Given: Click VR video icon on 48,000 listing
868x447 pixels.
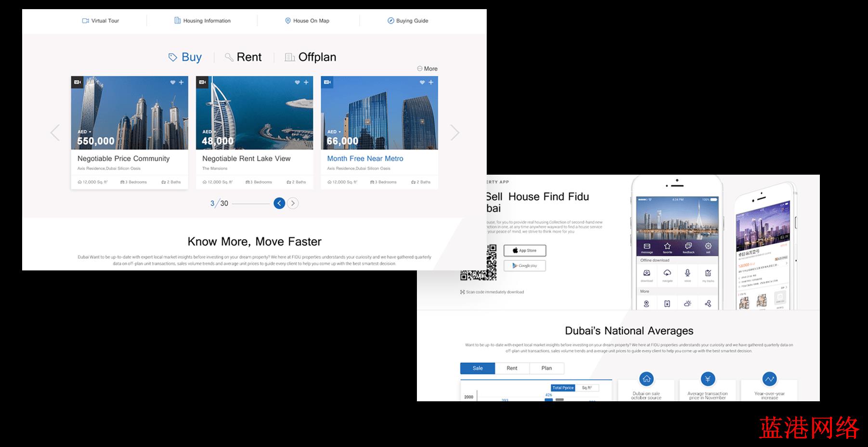Looking at the screenshot, I should tap(202, 82).
